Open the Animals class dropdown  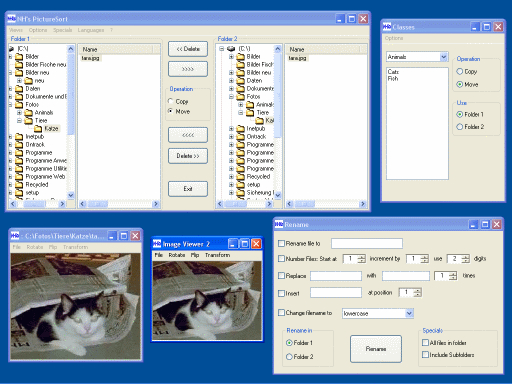444,57
